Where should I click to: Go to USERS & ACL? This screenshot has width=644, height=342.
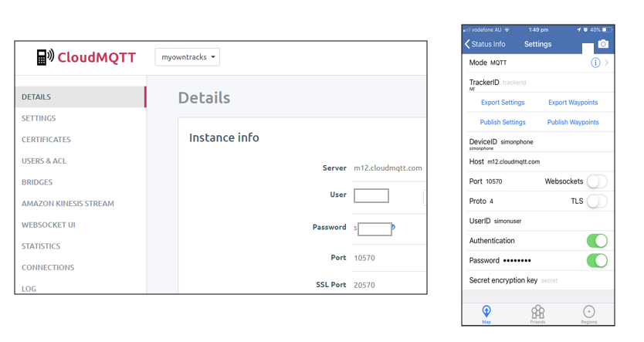44,161
